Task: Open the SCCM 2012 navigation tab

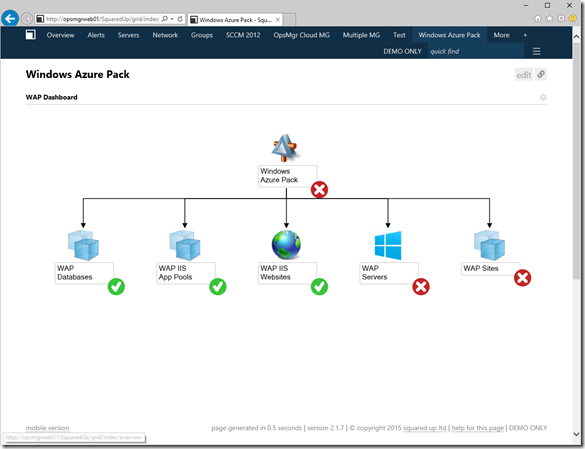Action: point(243,35)
